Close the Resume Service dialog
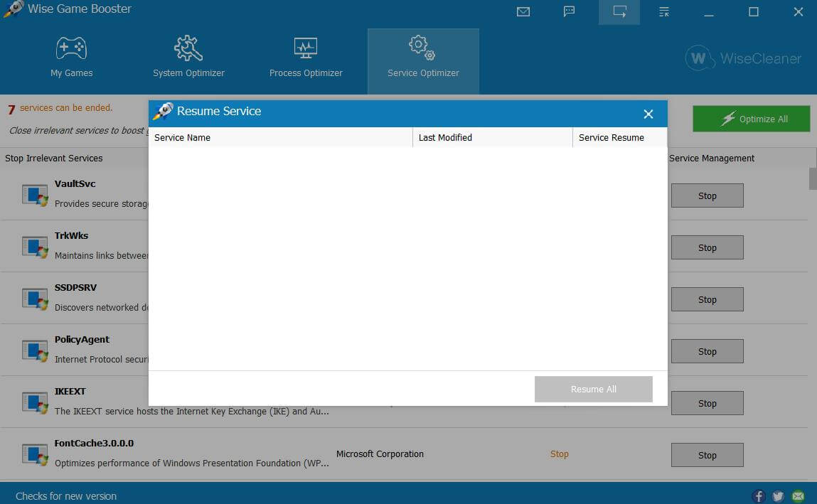 [648, 114]
